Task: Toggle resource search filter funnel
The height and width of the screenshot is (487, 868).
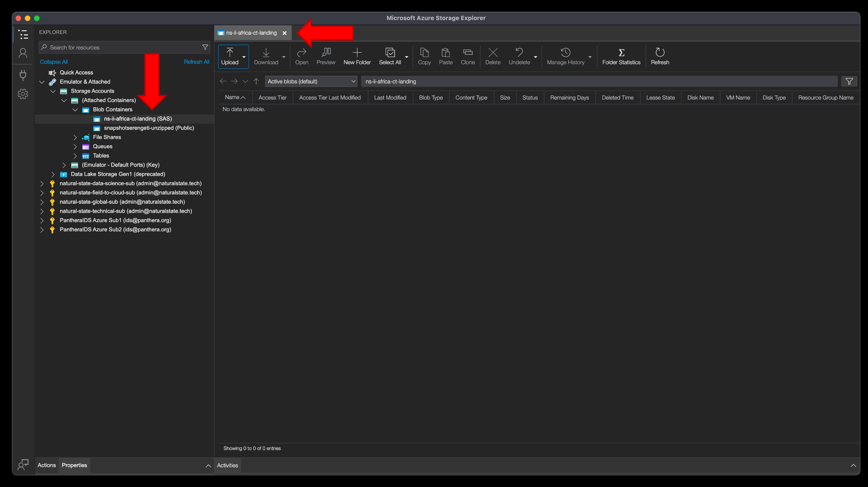Action: coord(205,47)
